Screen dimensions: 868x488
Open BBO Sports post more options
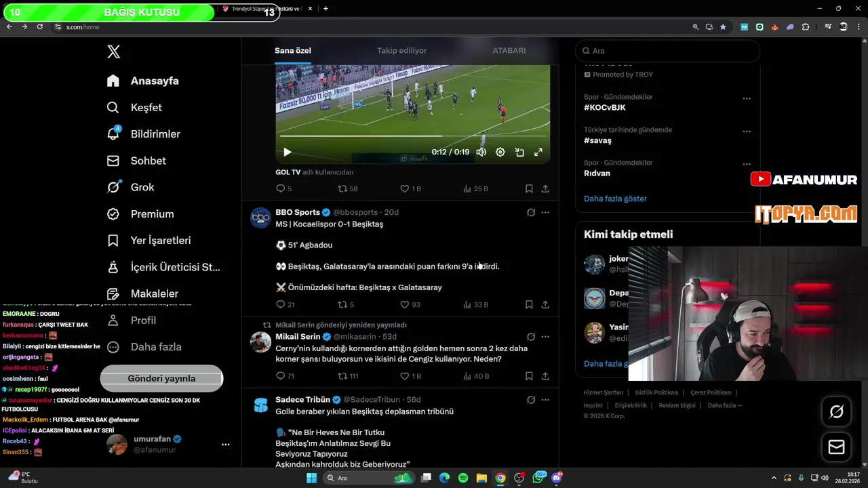coord(545,212)
